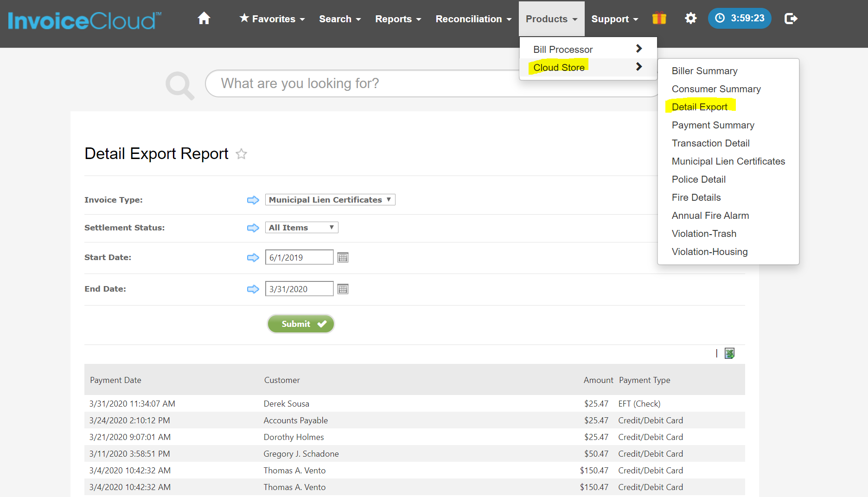
Task: Click the Customer column header
Action: click(x=282, y=380)
